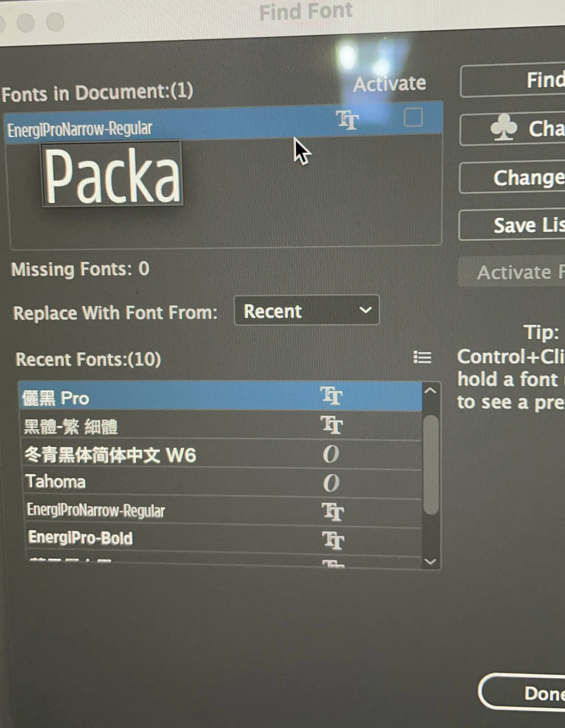Click the TrueType icon for 儷黑 Pro
565x728 pixels.
coord(331,396)
